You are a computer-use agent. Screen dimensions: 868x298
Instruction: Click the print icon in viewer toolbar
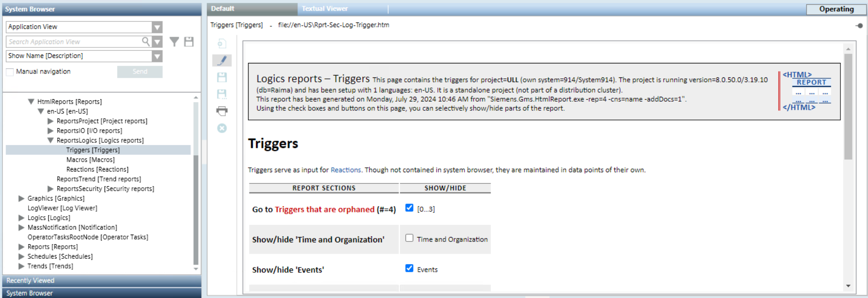pyautogui.click(x=222, y=111)
